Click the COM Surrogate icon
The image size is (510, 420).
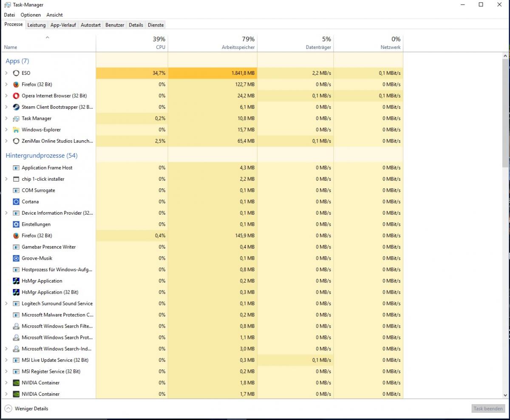16,190
